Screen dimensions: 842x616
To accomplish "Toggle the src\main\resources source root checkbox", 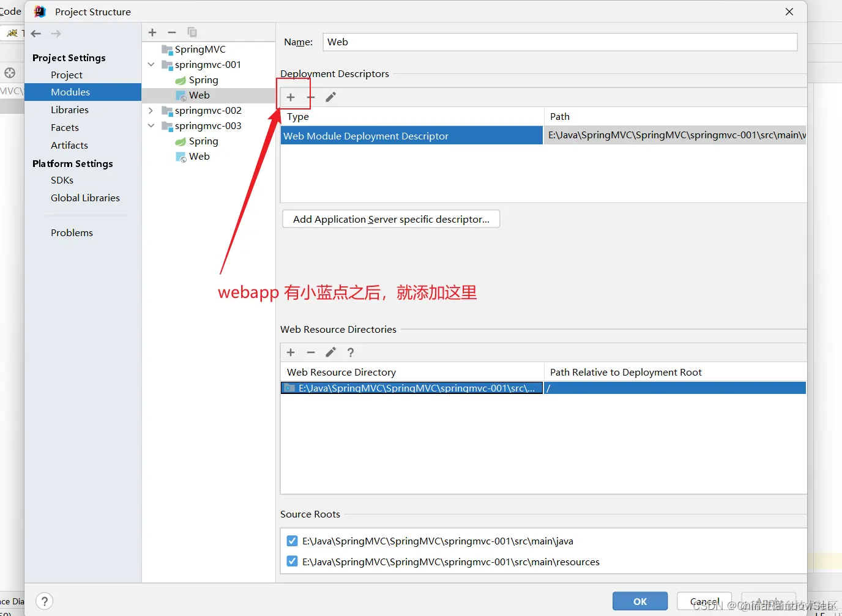I will point(292,562).
